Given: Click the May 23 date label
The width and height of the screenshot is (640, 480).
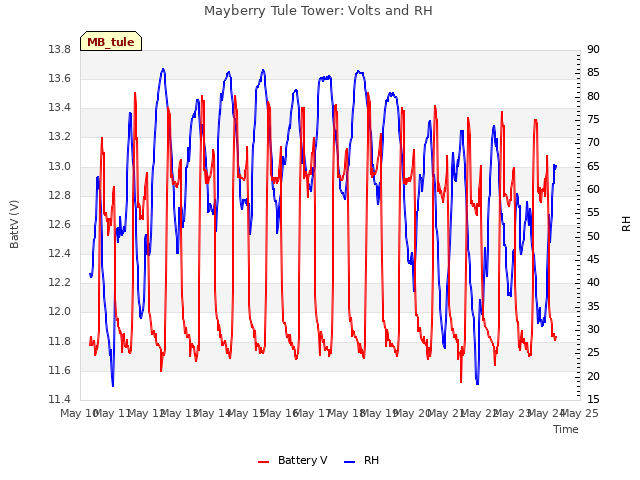Looking at the screenshot, I should 513,413.
